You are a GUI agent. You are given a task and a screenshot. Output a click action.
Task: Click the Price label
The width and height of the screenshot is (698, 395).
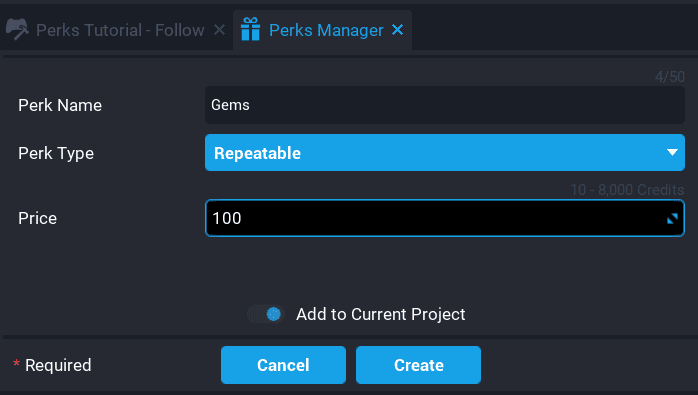[x=37, y=218]
